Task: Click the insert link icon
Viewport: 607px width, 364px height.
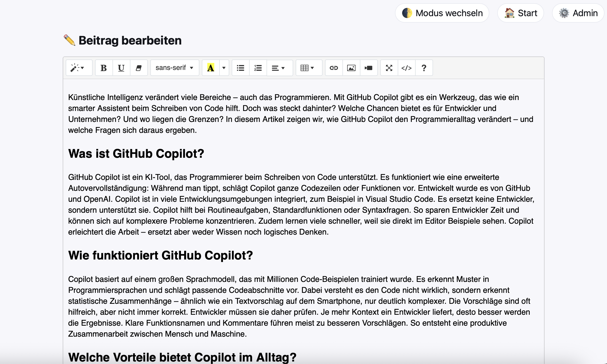Action: (334, 68)
